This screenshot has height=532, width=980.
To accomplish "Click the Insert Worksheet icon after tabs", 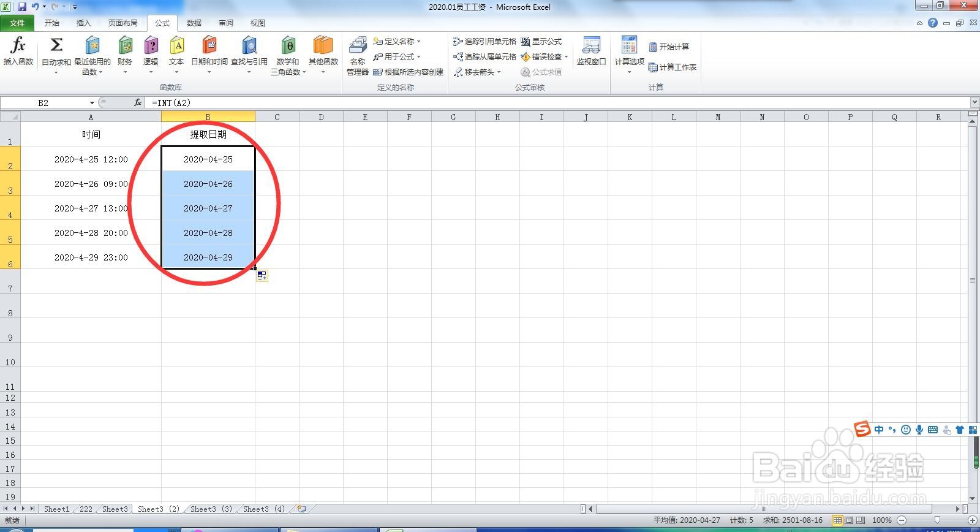I will tap(301, 509).
